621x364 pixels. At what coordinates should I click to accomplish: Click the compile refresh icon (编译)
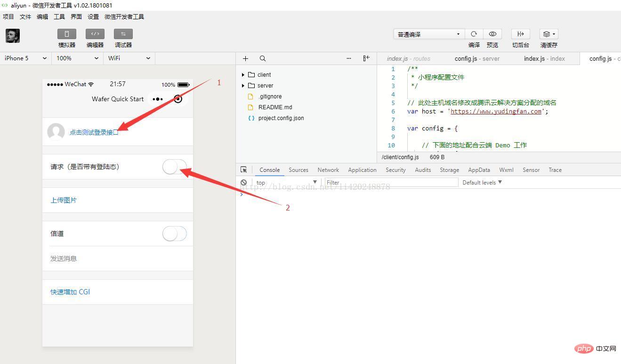(474, 34)
